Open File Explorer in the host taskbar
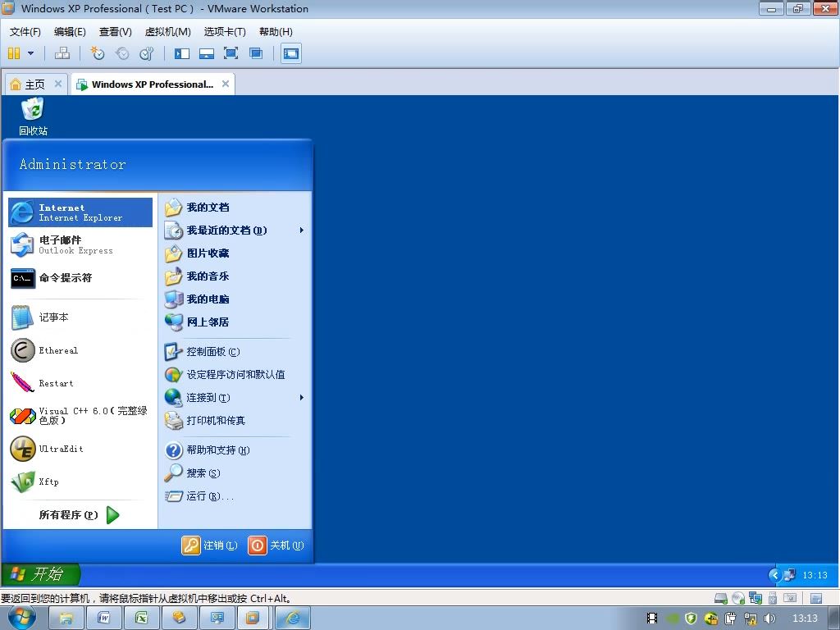 pos(66,618)
